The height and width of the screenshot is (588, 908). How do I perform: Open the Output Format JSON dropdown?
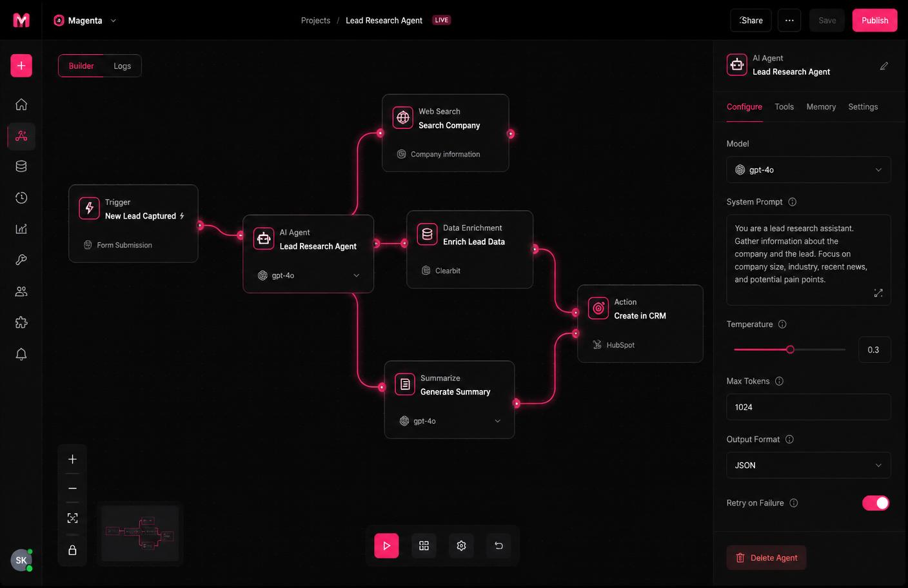coord(809,465)
